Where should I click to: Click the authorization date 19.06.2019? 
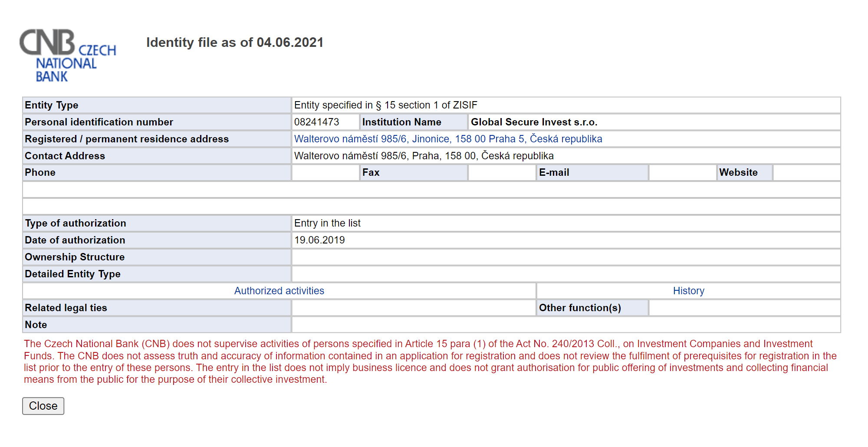319,240
